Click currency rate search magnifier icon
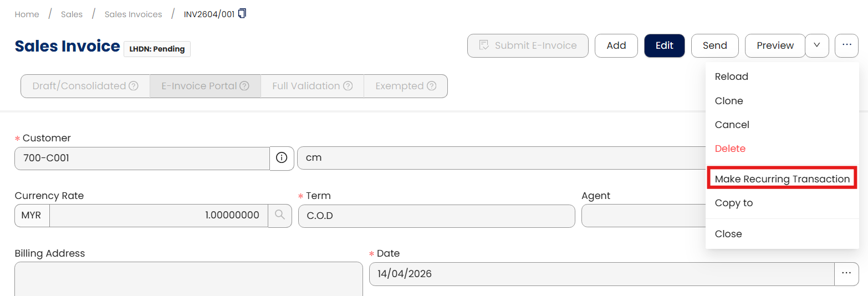 pyautogui.click(x=280, y=216)
